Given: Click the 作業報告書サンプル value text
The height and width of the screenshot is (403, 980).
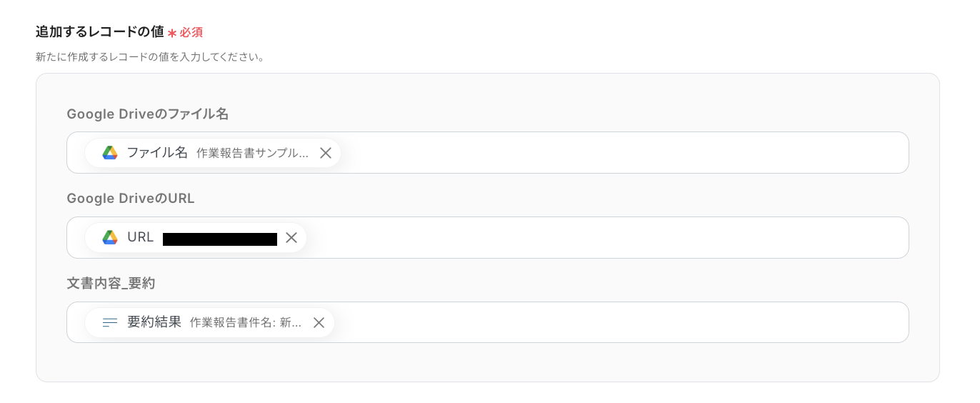Looking at the screenshot, I should click(252, 153).
